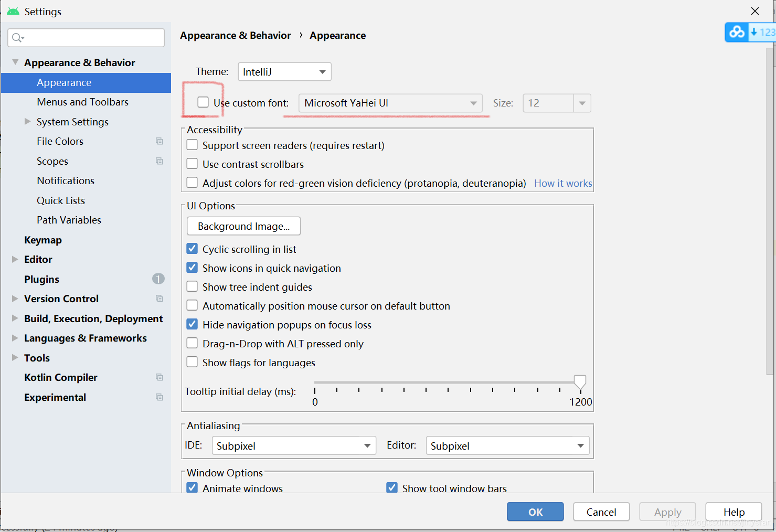776x532 pixels.
Task: Uncheck Animate windows option
Action: tap(193, 487)
